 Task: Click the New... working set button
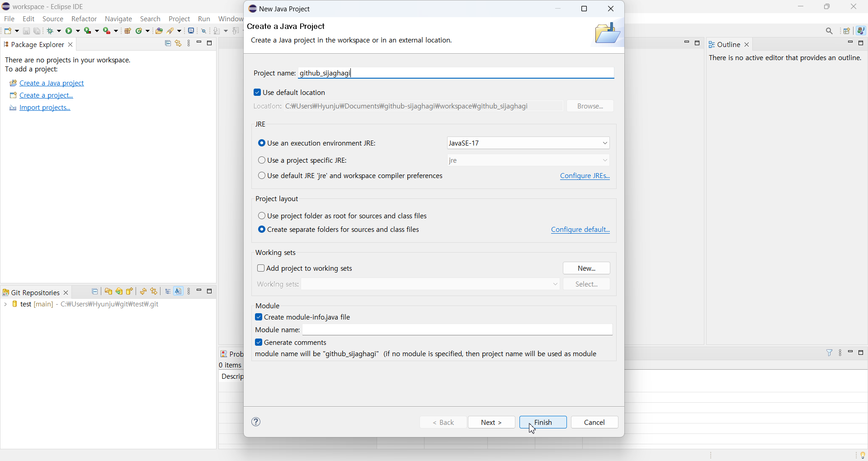[586, 268]
